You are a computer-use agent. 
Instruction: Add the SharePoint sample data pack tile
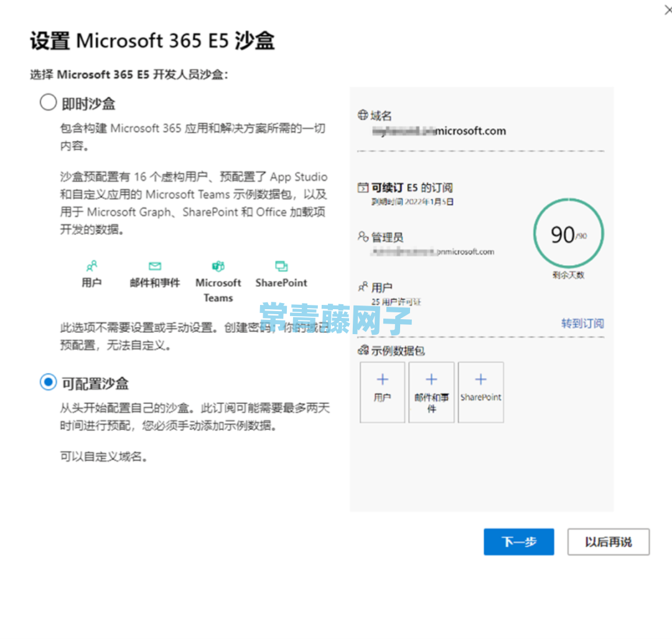point(480,392)
